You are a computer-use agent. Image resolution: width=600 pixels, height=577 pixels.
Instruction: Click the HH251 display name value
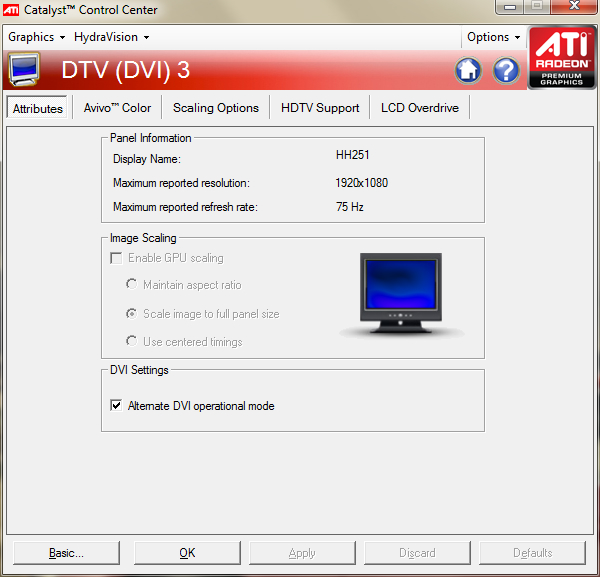click(x=352, y=155)
